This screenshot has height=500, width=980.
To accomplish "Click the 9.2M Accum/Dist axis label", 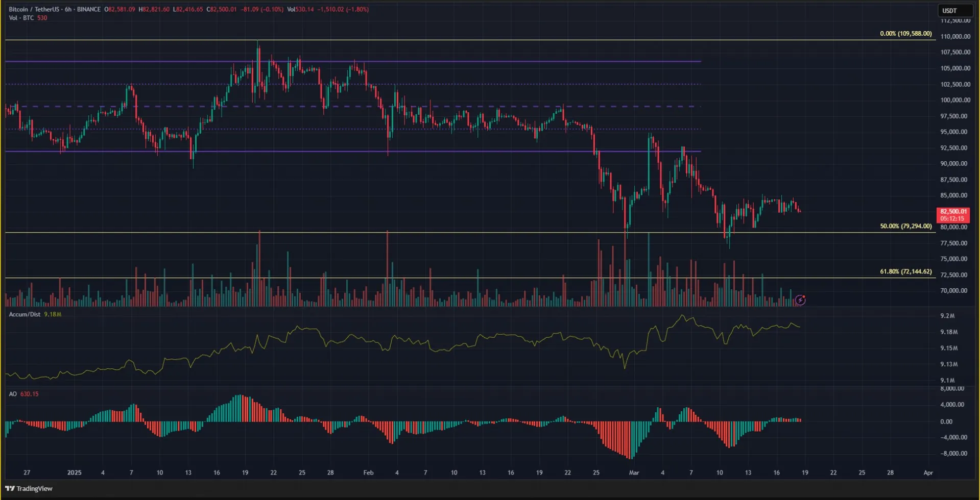I will click(947, 316).
